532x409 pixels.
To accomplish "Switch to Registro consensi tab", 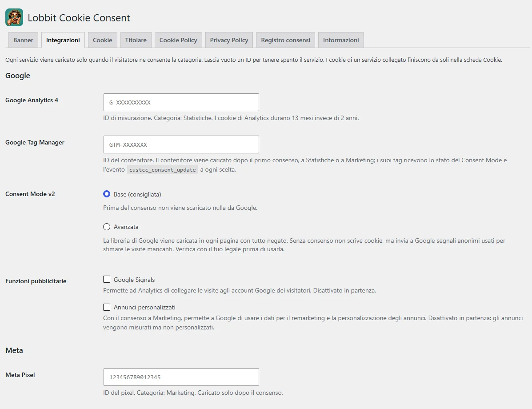I will pyautogui.click(x=285, y=40).
